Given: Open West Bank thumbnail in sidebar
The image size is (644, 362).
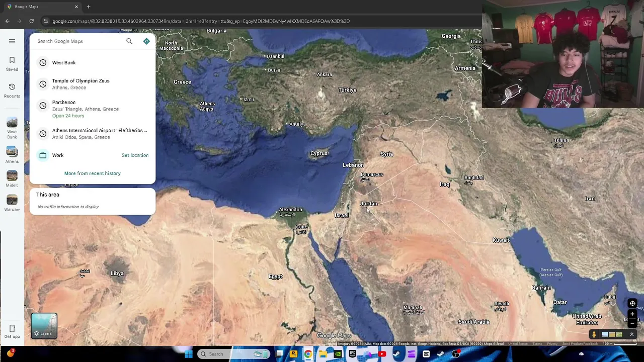Looking at the screenshot, I should click(12, 128).
